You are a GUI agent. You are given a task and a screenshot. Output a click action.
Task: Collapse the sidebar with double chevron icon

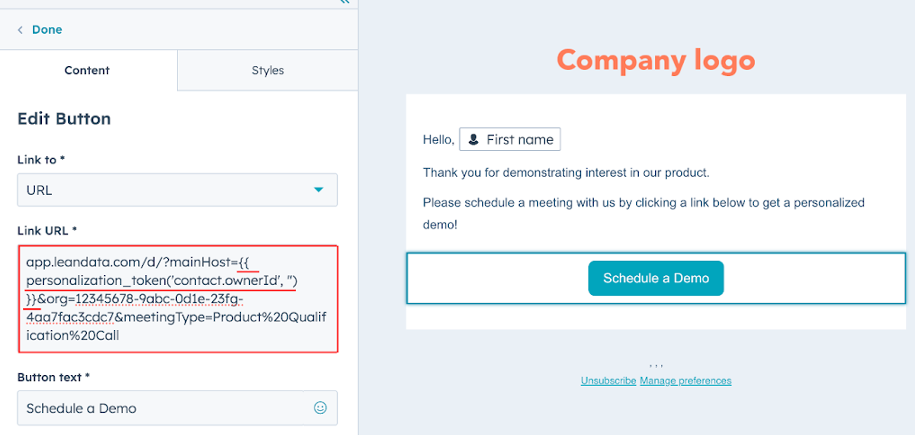[344, 2]
